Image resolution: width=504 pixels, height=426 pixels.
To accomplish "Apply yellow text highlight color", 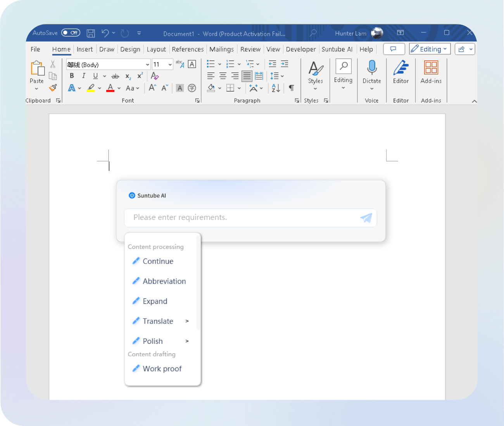I will point(90,88).
